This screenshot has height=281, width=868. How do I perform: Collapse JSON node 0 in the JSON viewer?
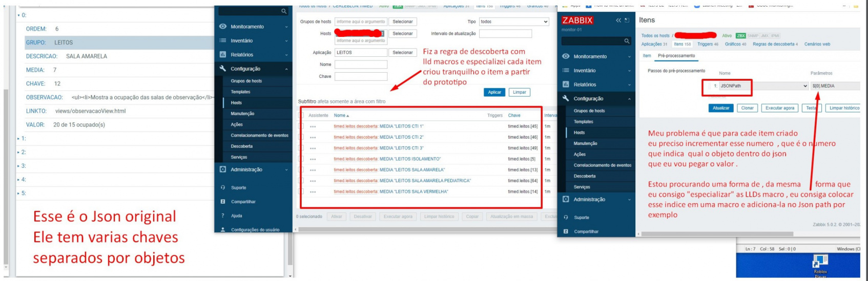click(19, 15)
